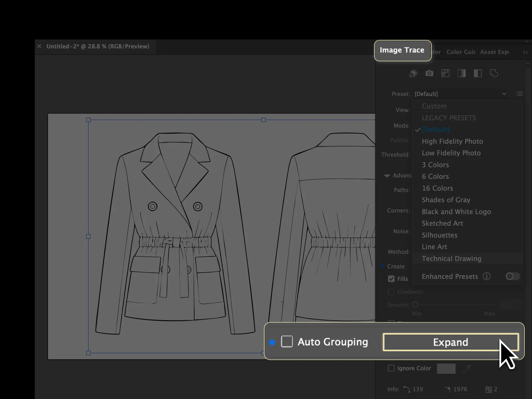Enable the Auto Grouping checkbox

(287, 342)
